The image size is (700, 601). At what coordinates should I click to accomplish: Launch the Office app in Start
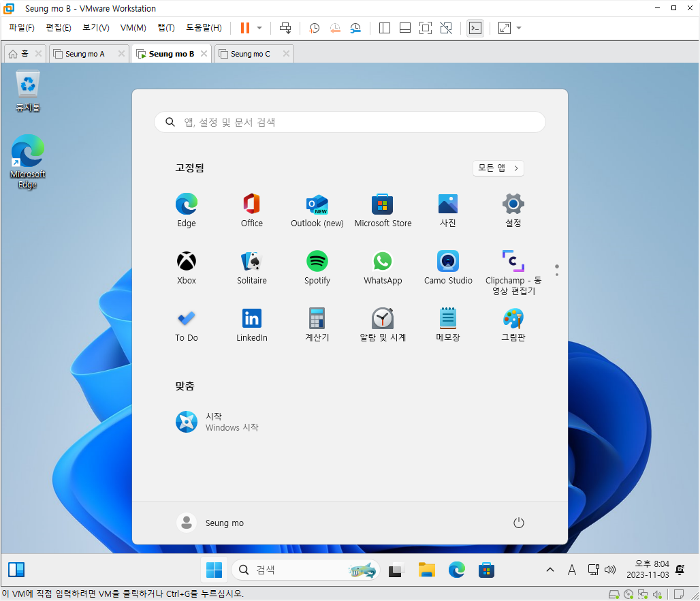[252, 210]
